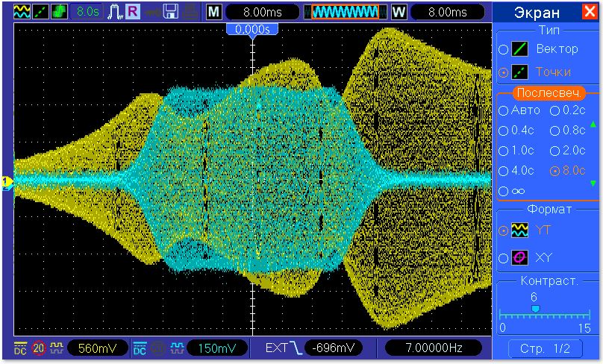Click the green persistence icon in toolbar

(59, 12)
